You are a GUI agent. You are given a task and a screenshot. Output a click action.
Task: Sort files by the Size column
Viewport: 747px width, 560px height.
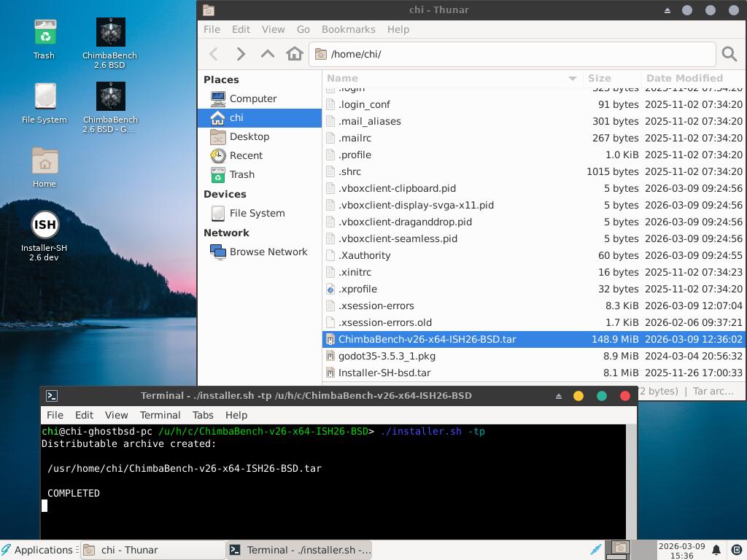(x=600, y=78)
